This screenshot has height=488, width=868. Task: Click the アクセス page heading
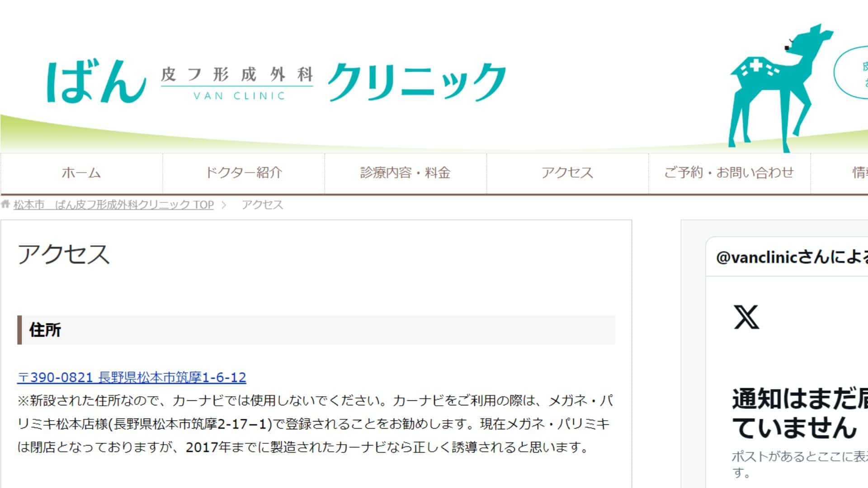(64, 254)
